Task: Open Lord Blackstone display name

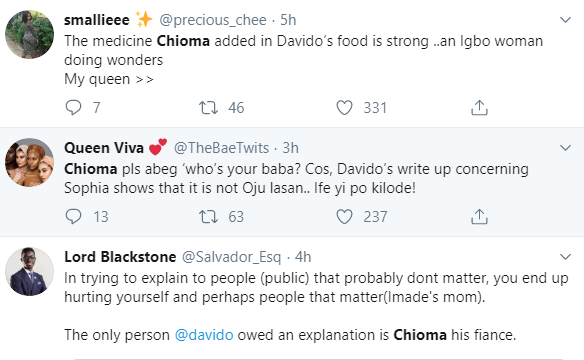Action: [120, 257]
